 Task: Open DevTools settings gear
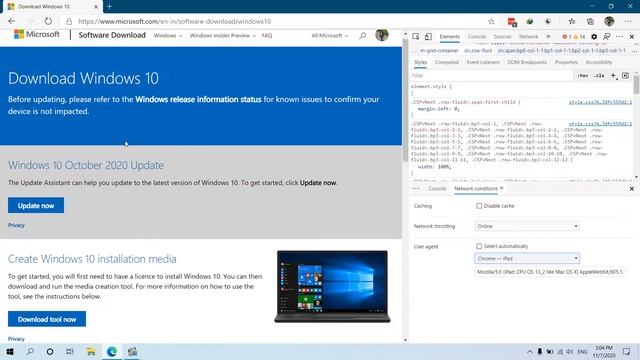594,36
